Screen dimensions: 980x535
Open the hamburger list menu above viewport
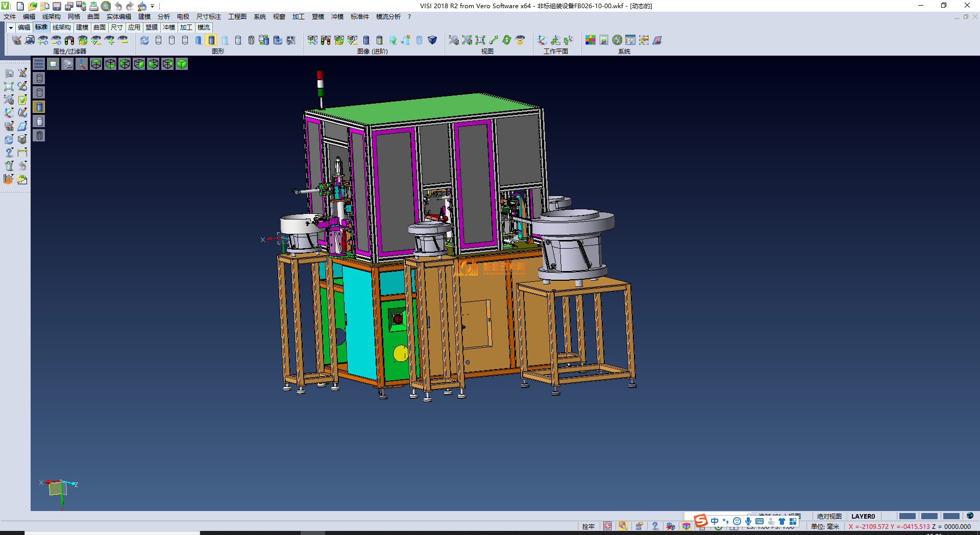(39, 64)
